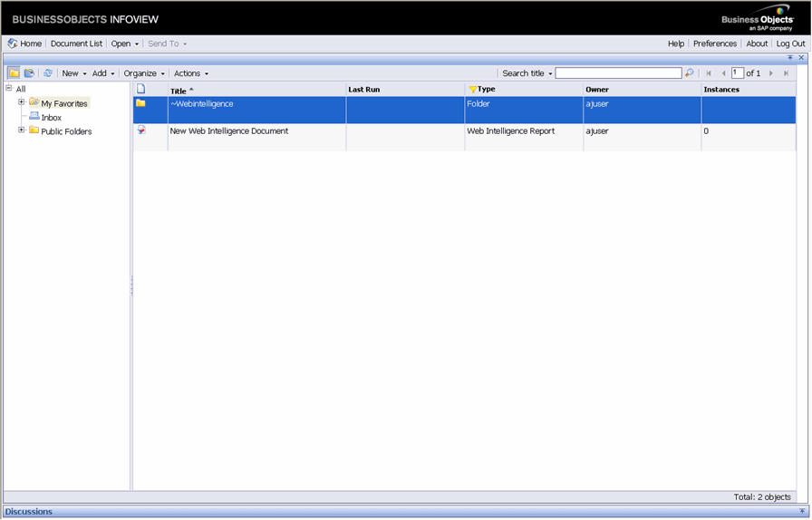Expand the My Favorites tree node
Viewport: 812px width, 520px height.
point(21,102)
